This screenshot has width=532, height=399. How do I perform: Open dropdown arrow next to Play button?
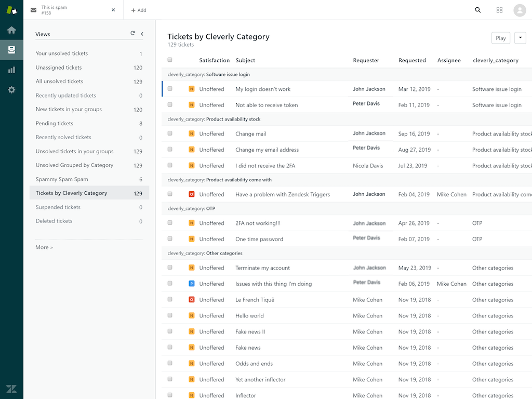tap(520, 38)
